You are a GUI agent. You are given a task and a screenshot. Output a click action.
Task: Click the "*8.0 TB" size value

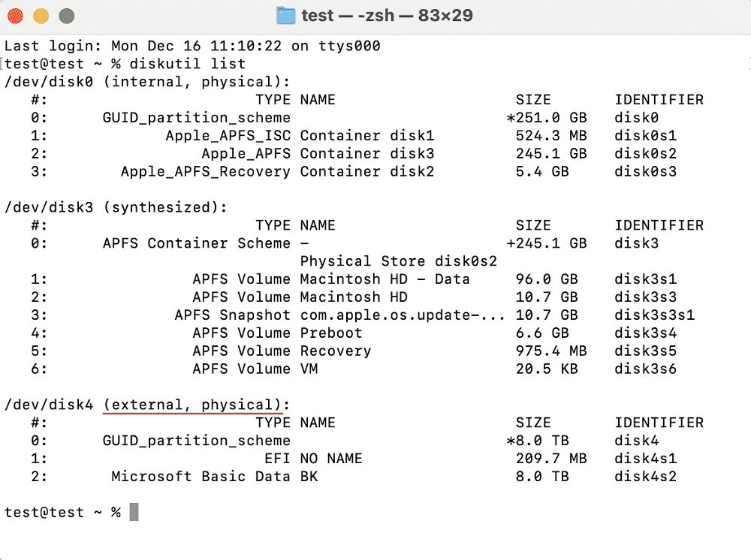pos(538,441)
